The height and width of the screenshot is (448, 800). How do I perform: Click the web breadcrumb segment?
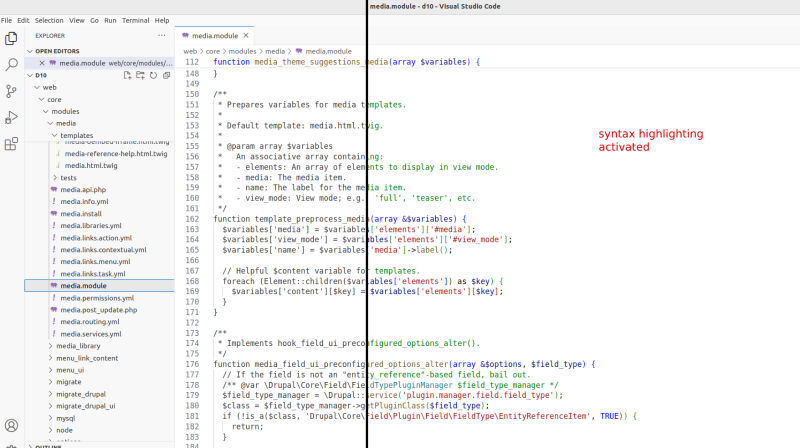pos(190,51)
